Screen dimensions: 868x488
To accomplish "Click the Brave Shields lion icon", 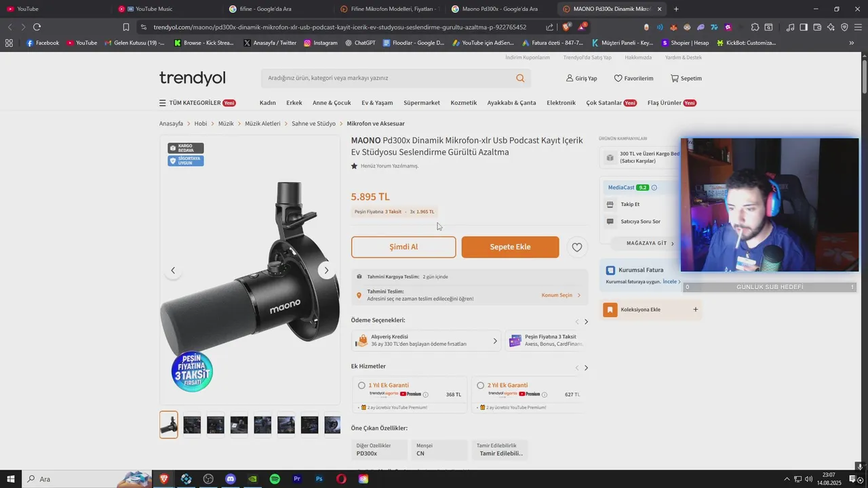I will [x=567, y=27].
